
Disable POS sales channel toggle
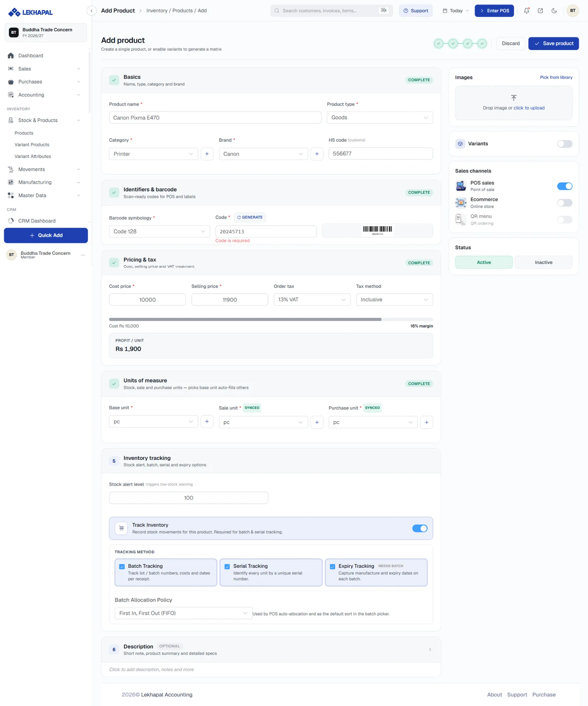pos(564,186)
